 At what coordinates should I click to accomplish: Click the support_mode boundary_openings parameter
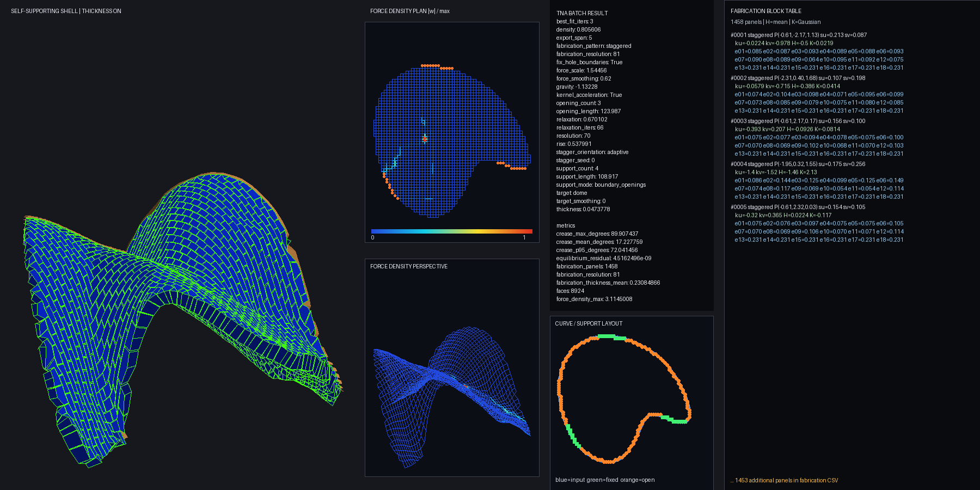click(x=601, y=185)
